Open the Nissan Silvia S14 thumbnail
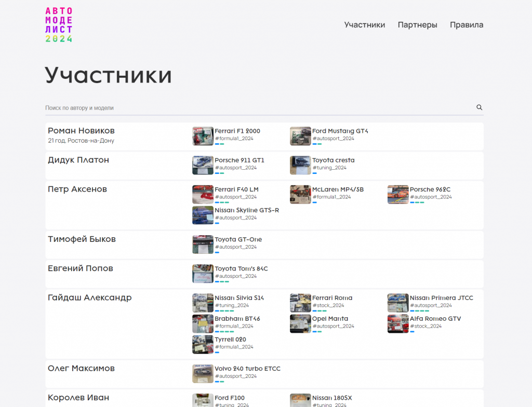 coord(203,303)
